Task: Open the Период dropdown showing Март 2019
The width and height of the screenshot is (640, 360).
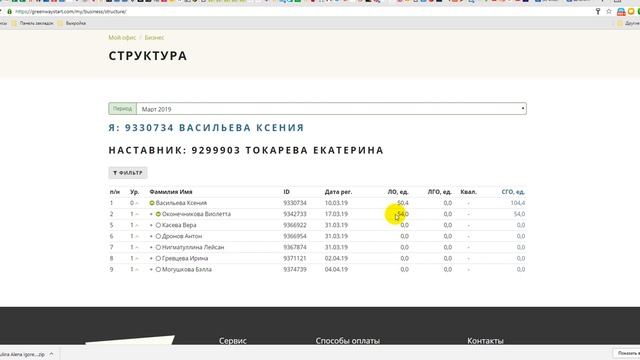Action: (331, 109)
